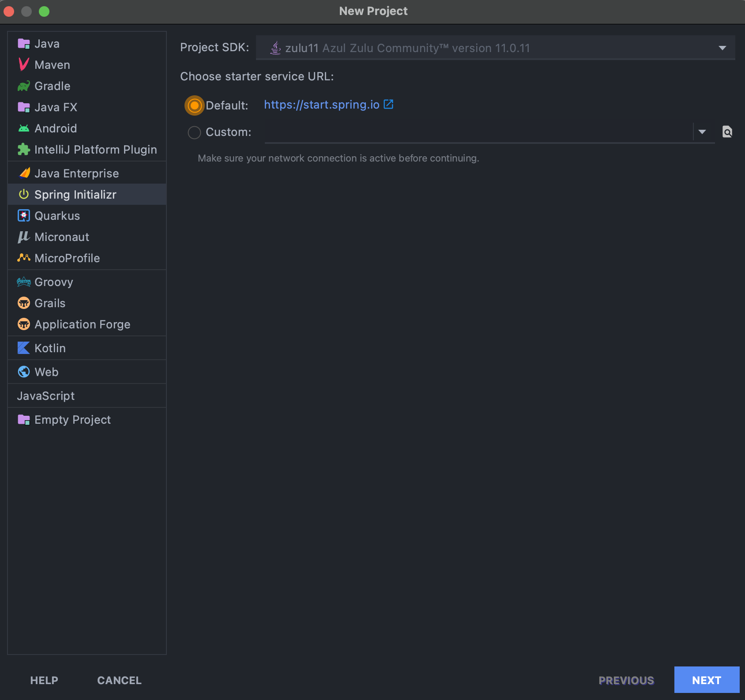745x700 pixels.
Task: Click the Grails logo icon
Action: click(x=24, y=303)
